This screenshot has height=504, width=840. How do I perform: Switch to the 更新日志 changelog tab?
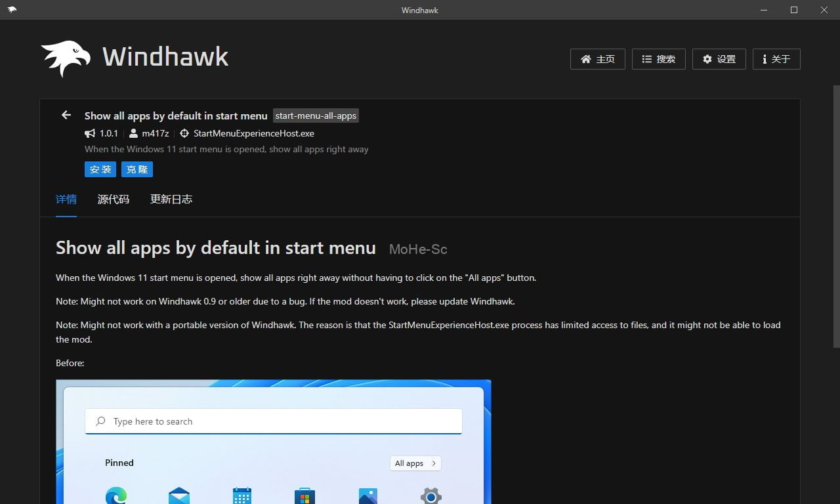coord(171,199)
